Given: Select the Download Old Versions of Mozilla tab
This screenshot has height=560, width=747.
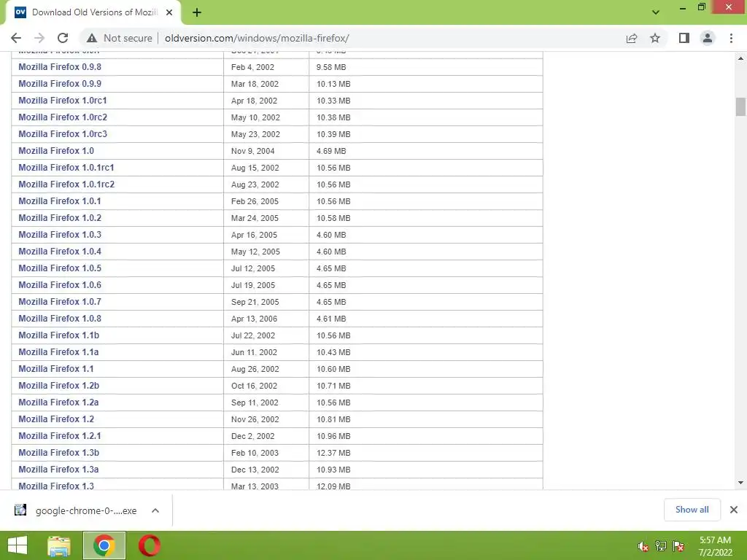Looking at the screenshot, I should (93, 13).
